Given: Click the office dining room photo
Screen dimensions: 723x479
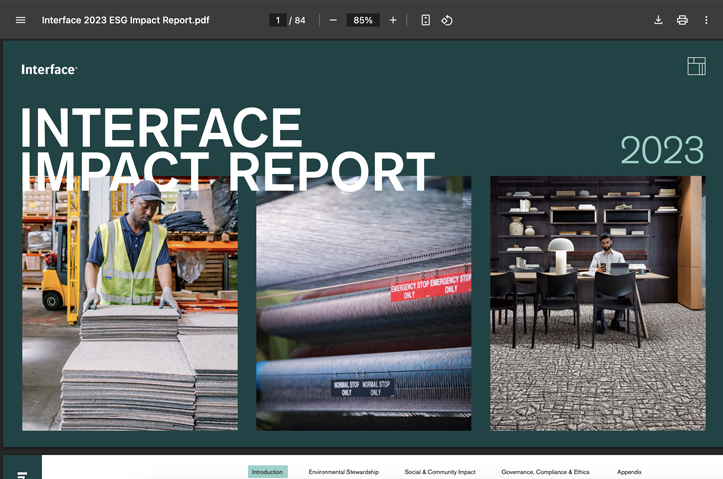Looking at the screenshot, I should coord(598,303).
